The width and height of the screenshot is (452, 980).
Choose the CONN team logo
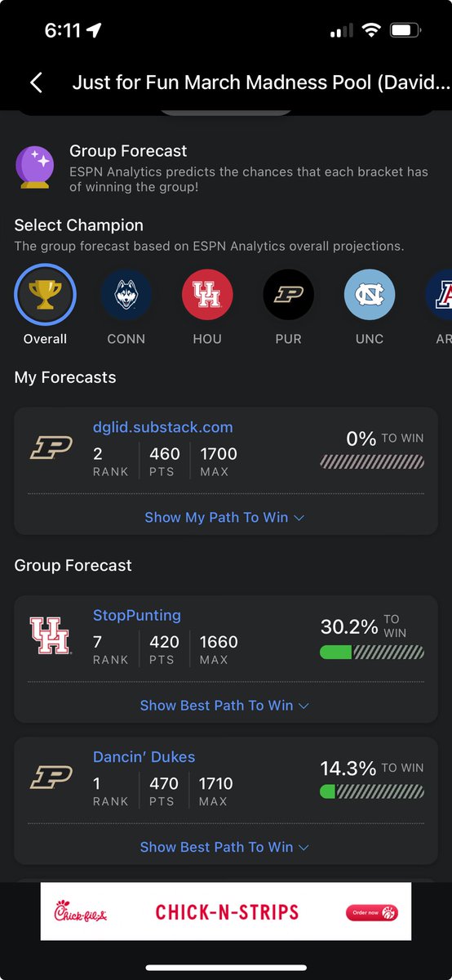pos(126,295)
